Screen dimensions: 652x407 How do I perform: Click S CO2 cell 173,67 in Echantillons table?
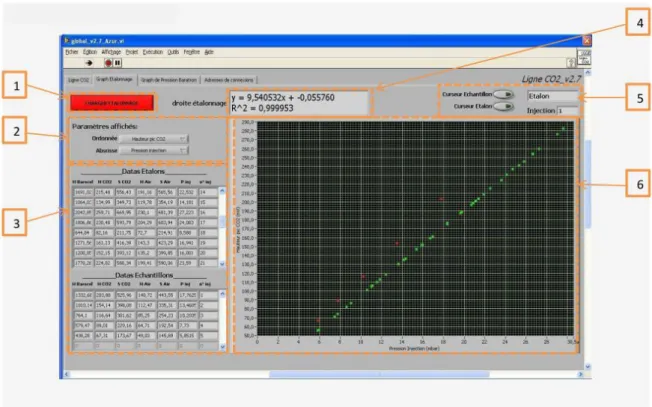[x=125, y=335]
